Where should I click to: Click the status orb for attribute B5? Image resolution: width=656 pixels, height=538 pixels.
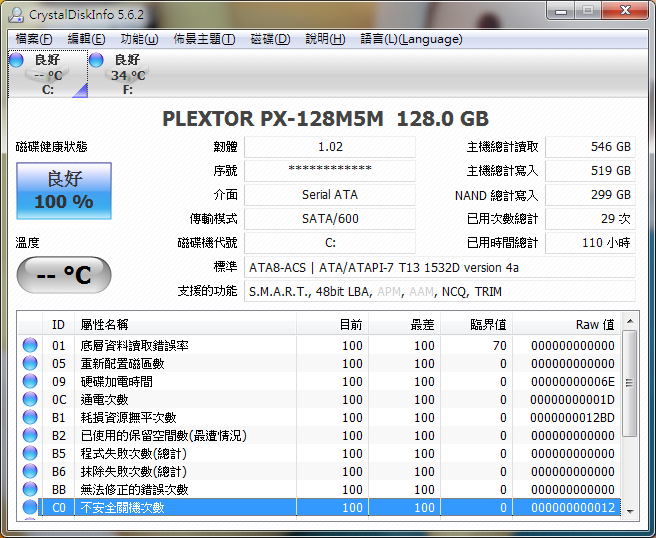click(x=30, y=453)
